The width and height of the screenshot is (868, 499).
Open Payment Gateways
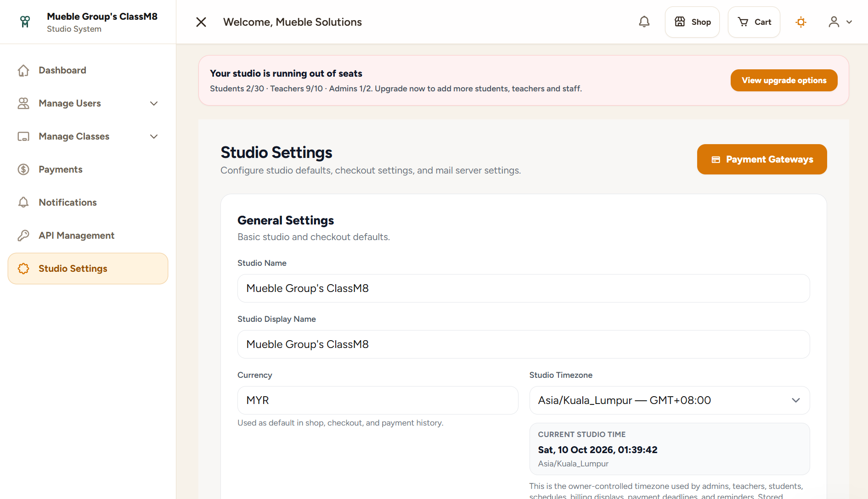pyautogui.click(x=762, y=159)
